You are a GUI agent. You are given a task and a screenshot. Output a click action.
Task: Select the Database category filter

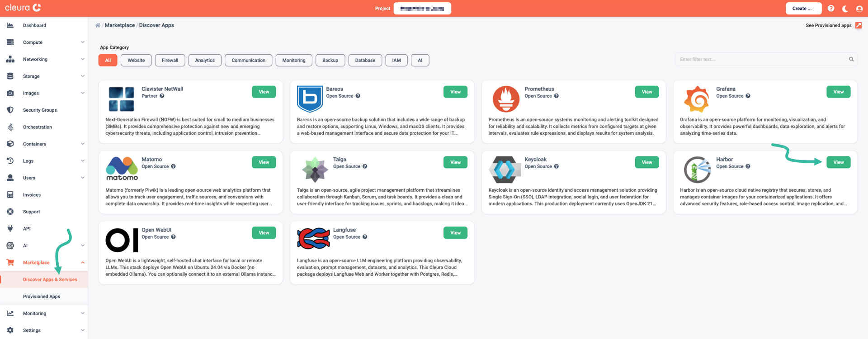coord(365,60)
